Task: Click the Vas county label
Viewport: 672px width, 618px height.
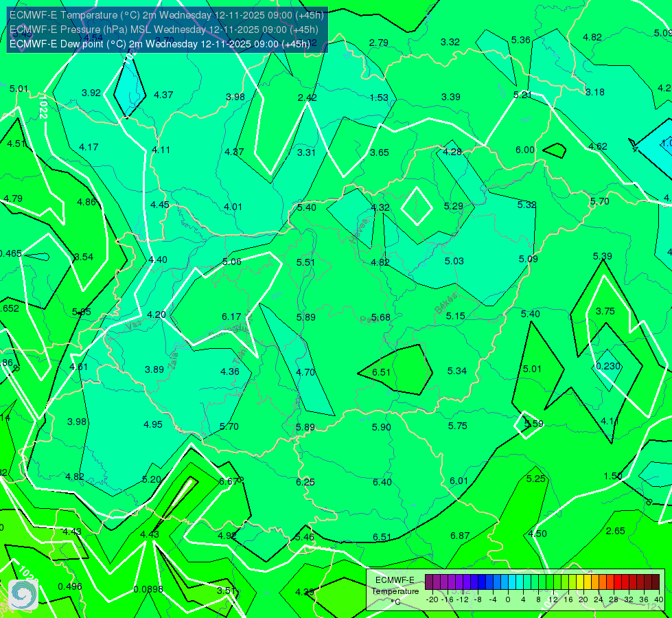Action: (x=135, y=325)
